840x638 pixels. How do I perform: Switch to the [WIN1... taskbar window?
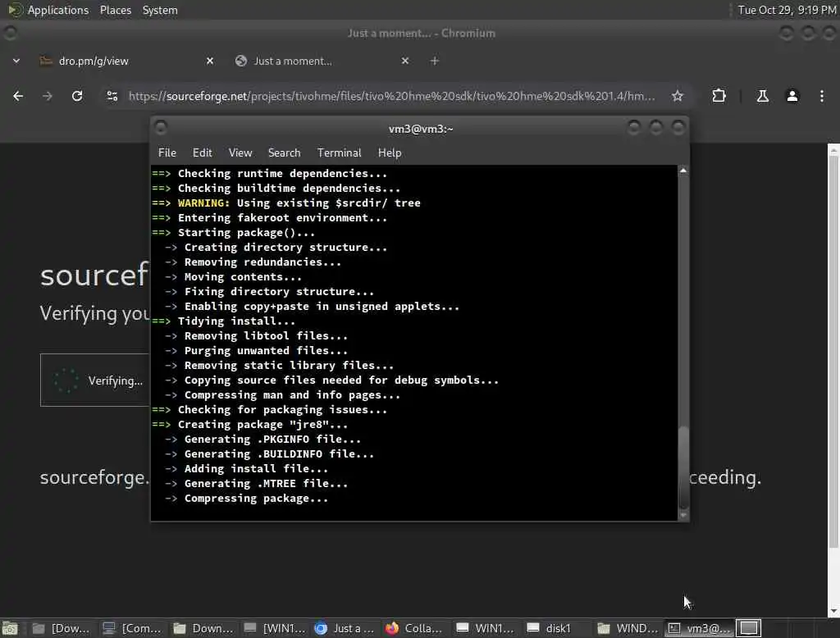274,628
